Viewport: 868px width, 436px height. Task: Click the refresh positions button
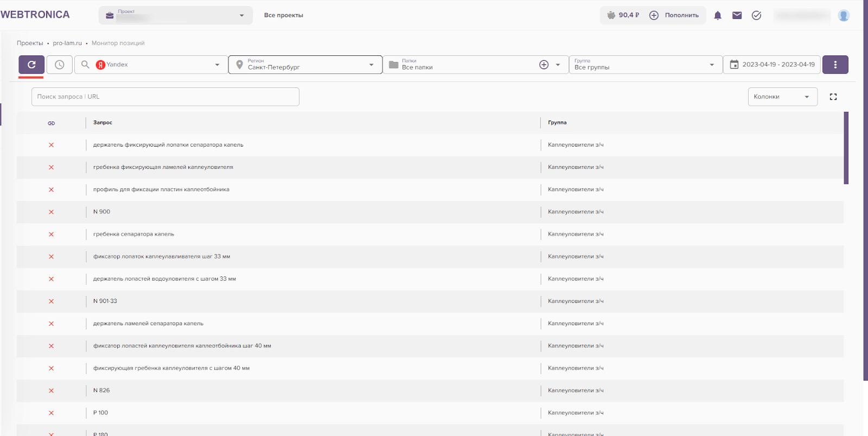(x=31, y=65)
